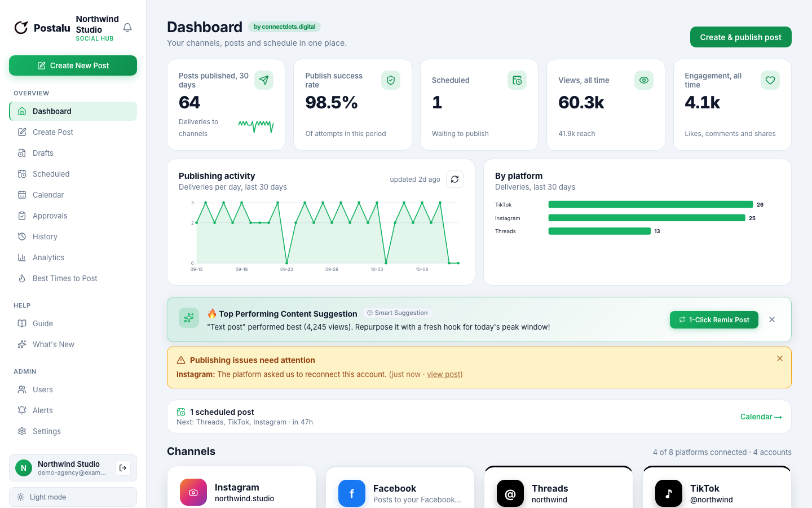812x508 pixels.
Task: Dismiss the Top Performing Content Suggestion banner
Action: [772, 319]
